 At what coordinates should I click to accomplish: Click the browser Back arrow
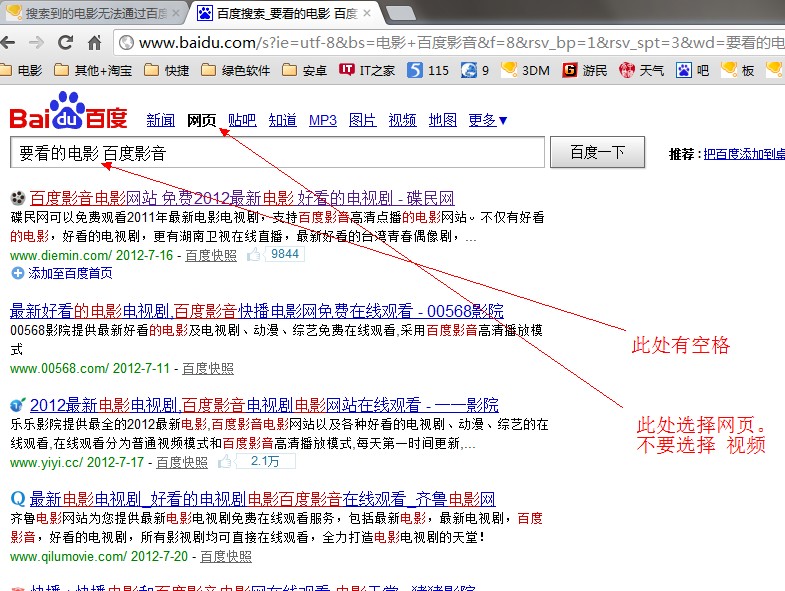(x=8, y=43)
